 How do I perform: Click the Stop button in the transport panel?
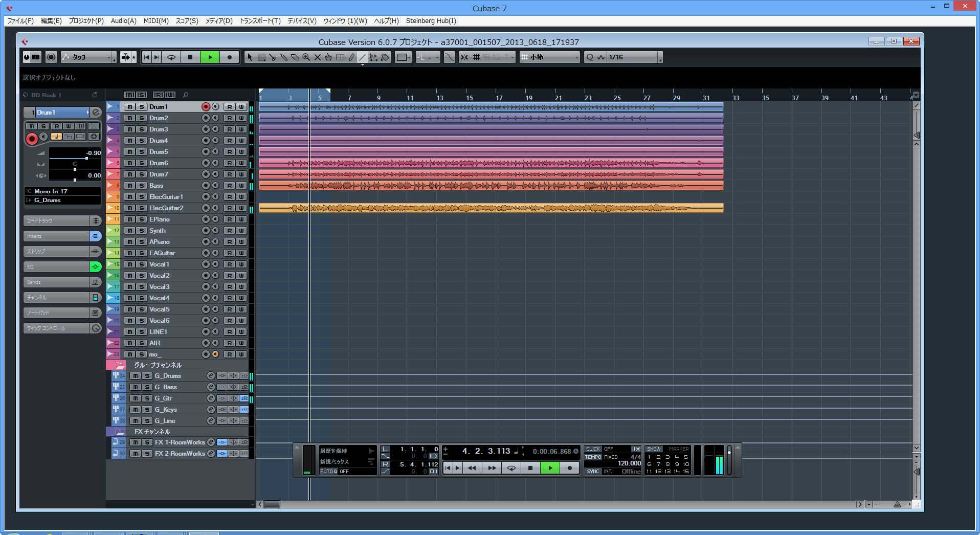pos(530,467)
